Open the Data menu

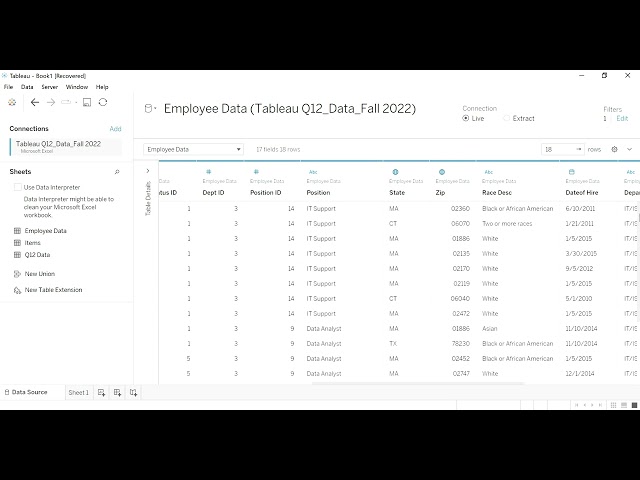pyautogui.click(x=27, y=87)
